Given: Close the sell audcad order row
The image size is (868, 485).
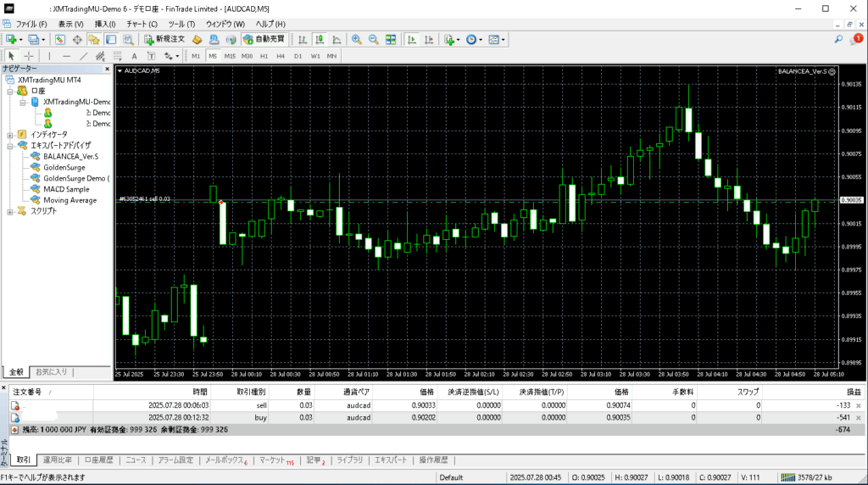Looking at the screenshot, I should point(859,406).
